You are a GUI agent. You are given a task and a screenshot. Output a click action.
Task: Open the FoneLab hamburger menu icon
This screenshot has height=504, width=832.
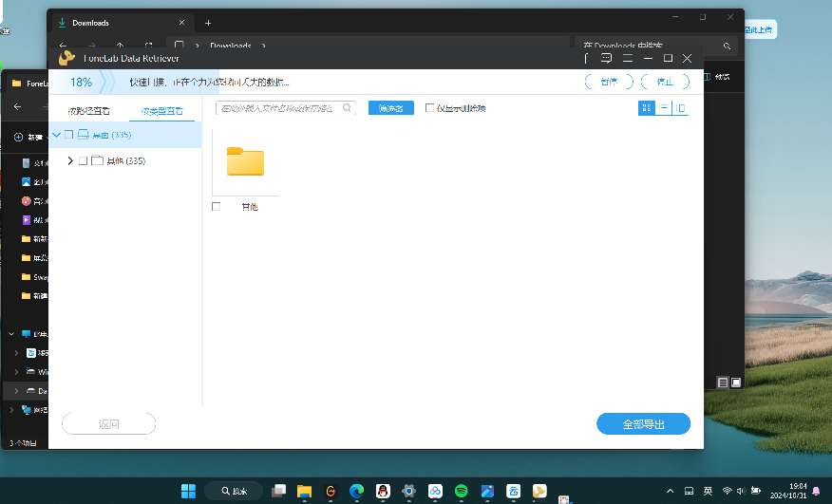(x=628, y=58)
